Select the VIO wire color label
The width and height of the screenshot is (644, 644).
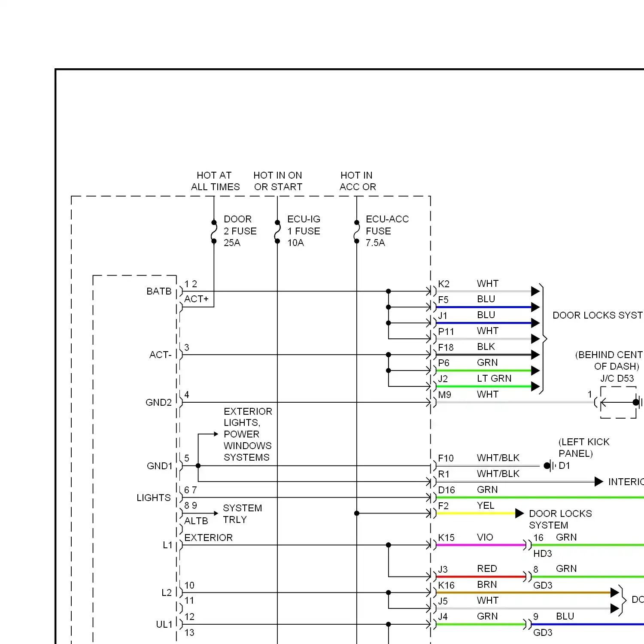(485, 538)
